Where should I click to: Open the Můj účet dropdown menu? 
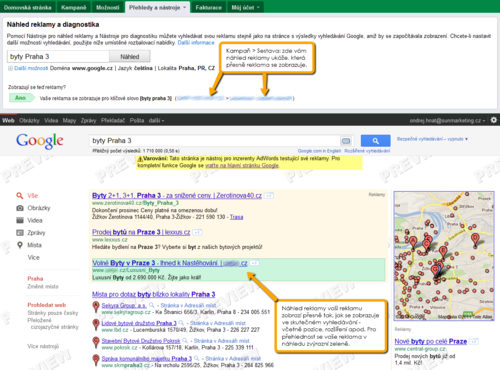click(245, 7)
